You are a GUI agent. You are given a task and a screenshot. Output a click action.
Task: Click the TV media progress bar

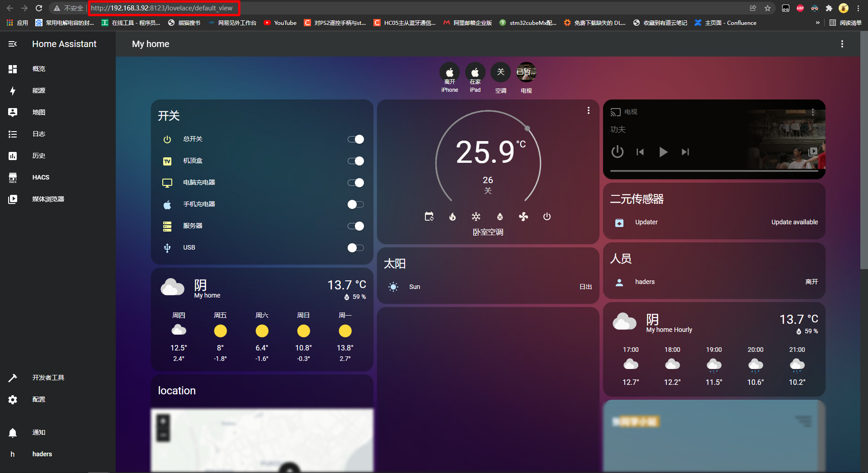pyautogui.click(x=714, y=170)
